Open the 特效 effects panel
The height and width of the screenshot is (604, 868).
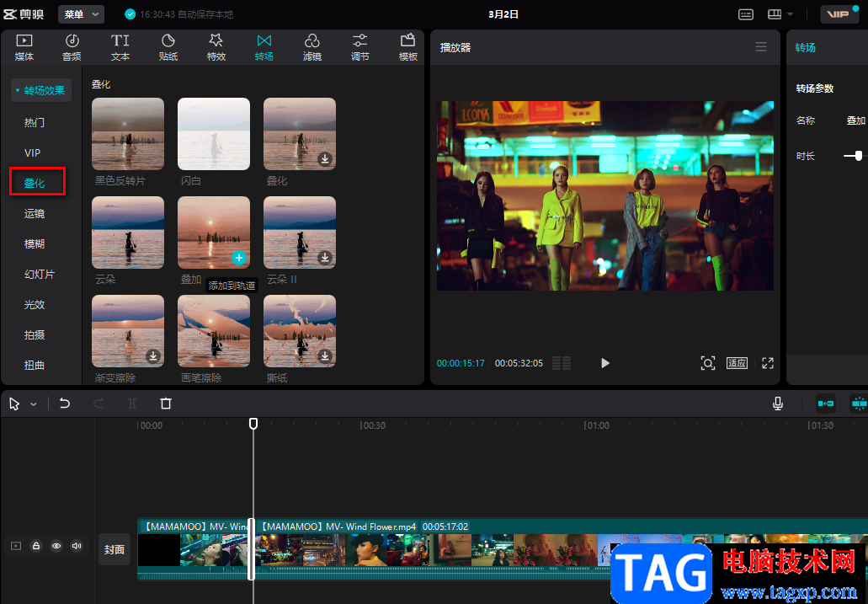coord(216,47)
